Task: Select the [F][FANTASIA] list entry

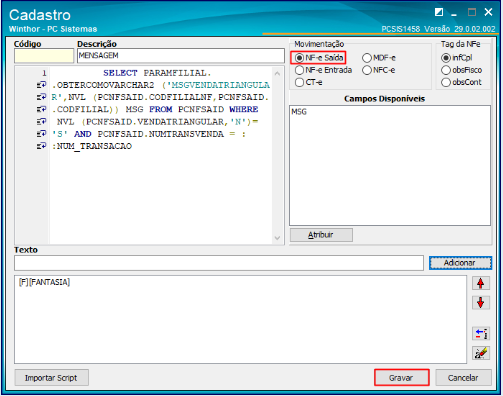Action: click(44, 282)
